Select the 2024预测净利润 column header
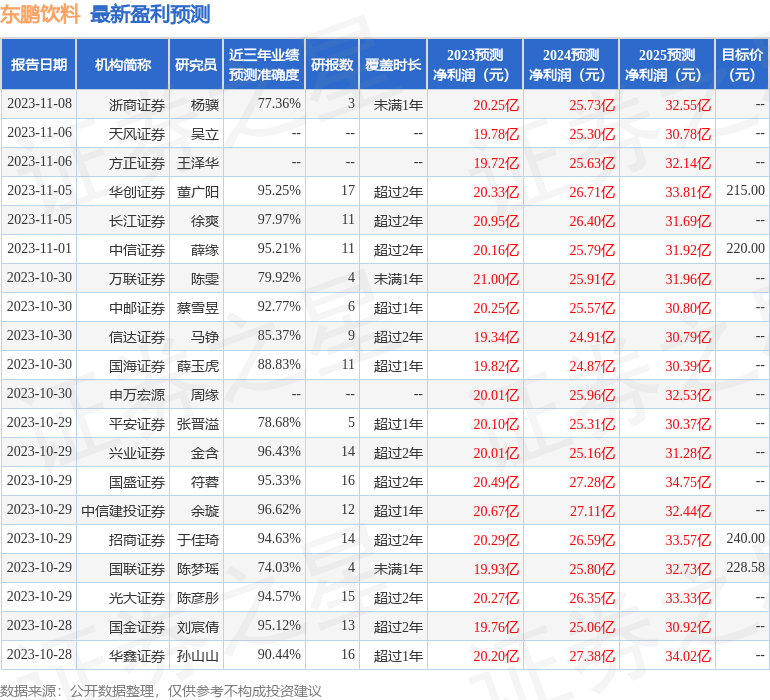 [571, 64]
